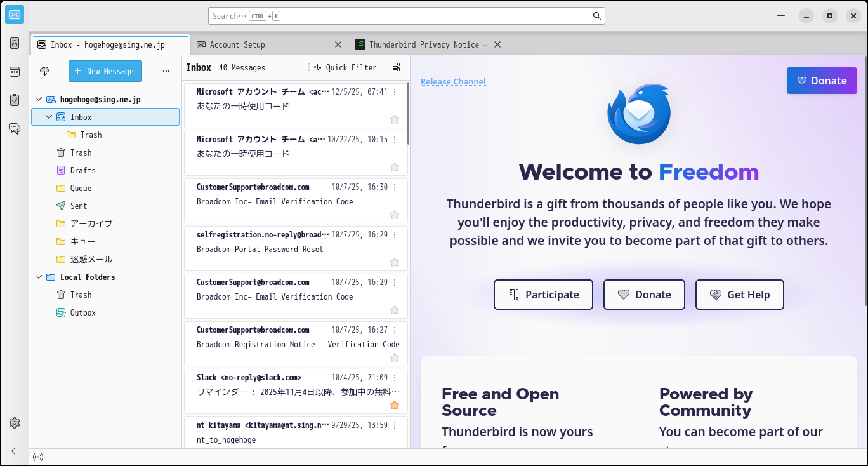Open more menu for Broadcom Registration Notice

click(x=395, y=330)
